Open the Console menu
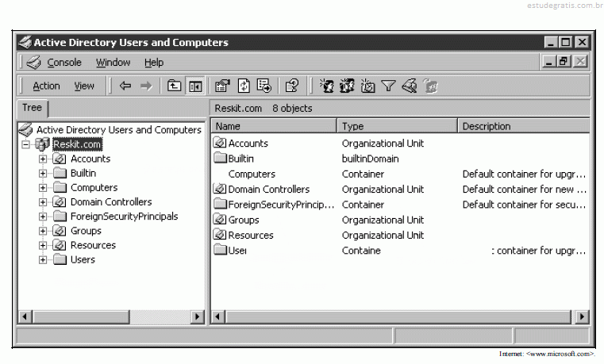 coord(63,63)
